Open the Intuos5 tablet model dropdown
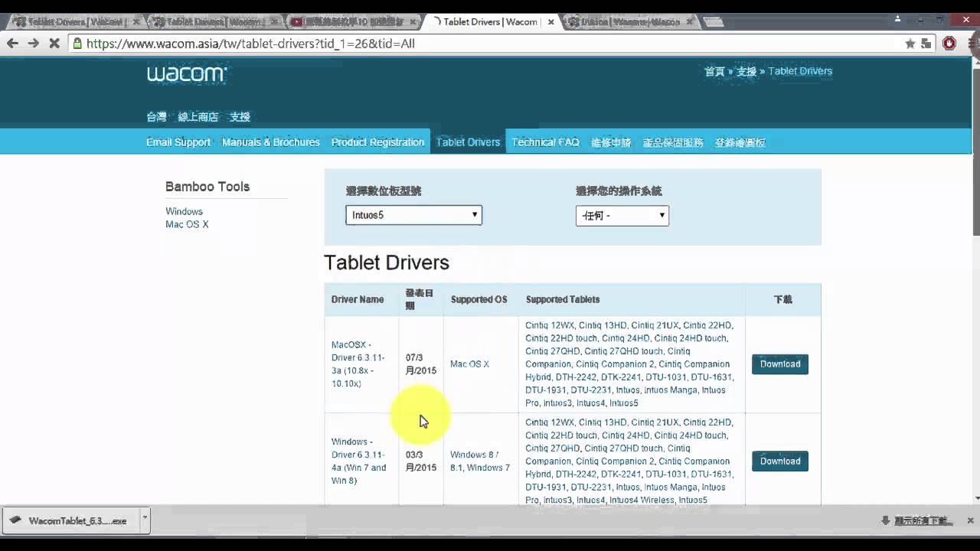Image resolution: width=980 pixels, height=551 pixels. tap(413, 215)
